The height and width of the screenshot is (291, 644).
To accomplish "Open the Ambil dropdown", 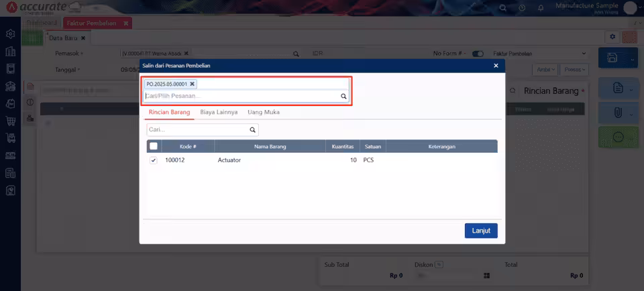I will [546, 70].
